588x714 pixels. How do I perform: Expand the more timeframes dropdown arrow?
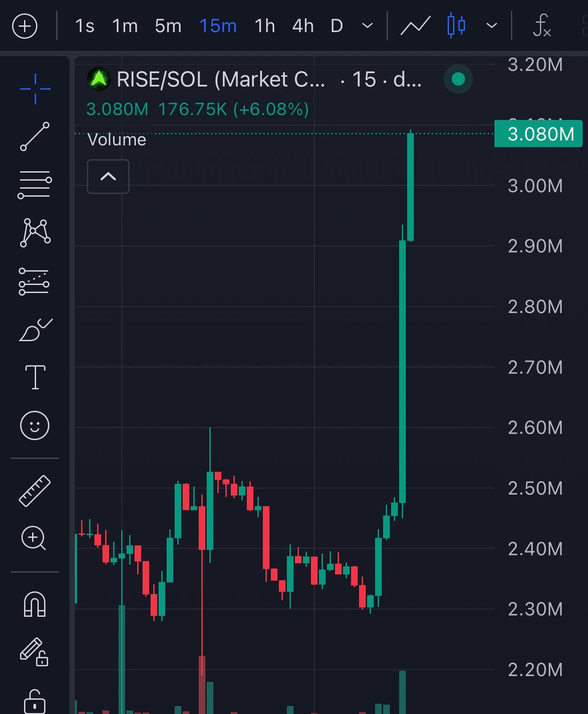[368, 26]
